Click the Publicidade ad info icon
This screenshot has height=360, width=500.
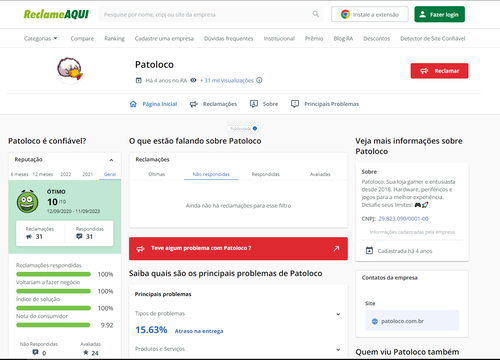[255, 128]
